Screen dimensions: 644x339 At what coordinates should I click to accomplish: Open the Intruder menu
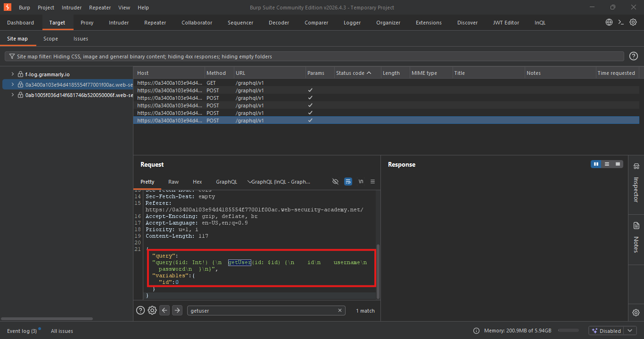[x=71, y=8]
